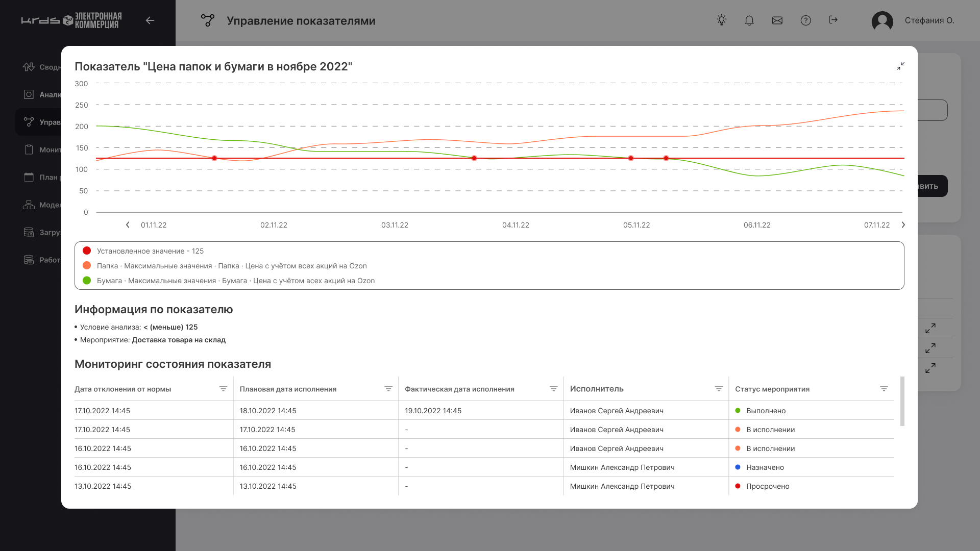
Task: Click the red intersection marker near 04.11.22
Action: tap(474, 159)
